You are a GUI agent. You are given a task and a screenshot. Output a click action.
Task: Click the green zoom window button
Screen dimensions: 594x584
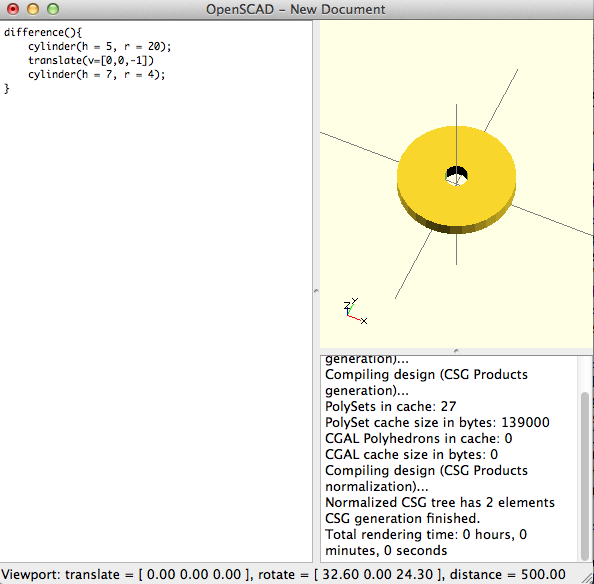[x=53, y=9]
